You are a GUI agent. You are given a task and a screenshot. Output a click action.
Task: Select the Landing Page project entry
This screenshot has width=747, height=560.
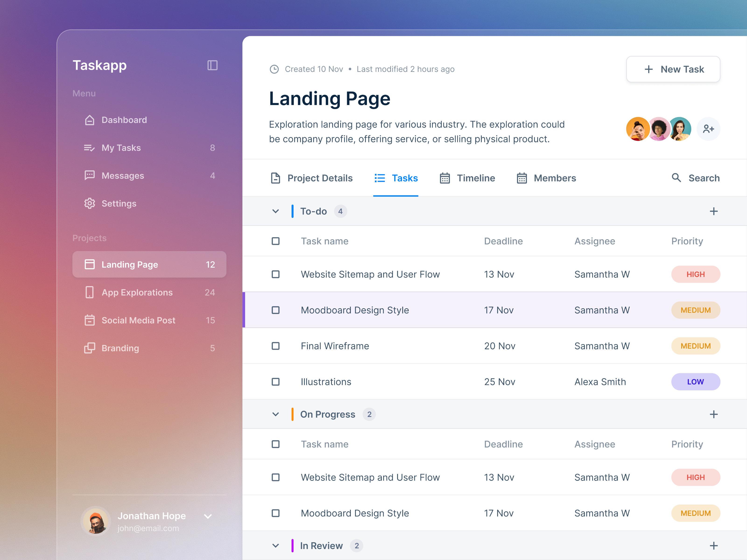pyautogui.click(x=149, y=264)
